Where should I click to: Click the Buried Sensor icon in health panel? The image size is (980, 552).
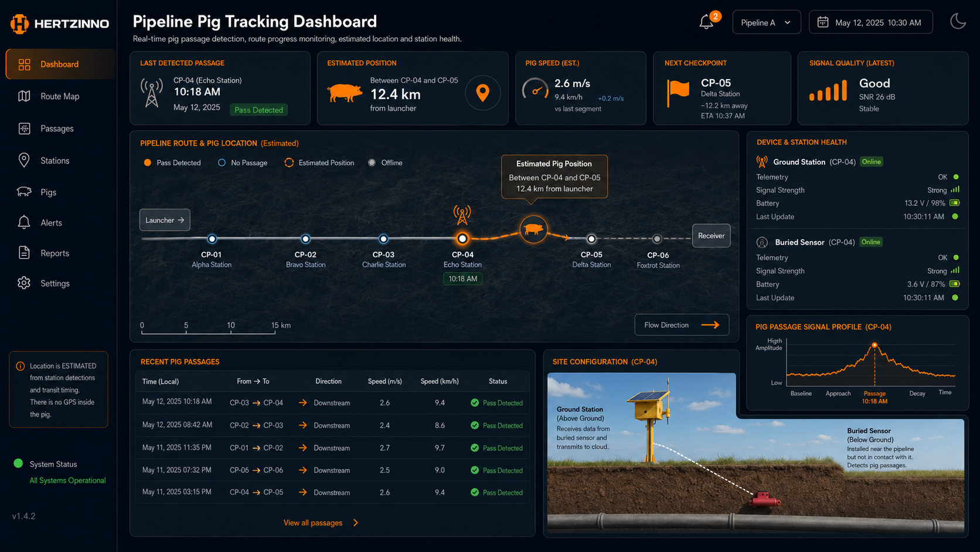pos(762,242)
